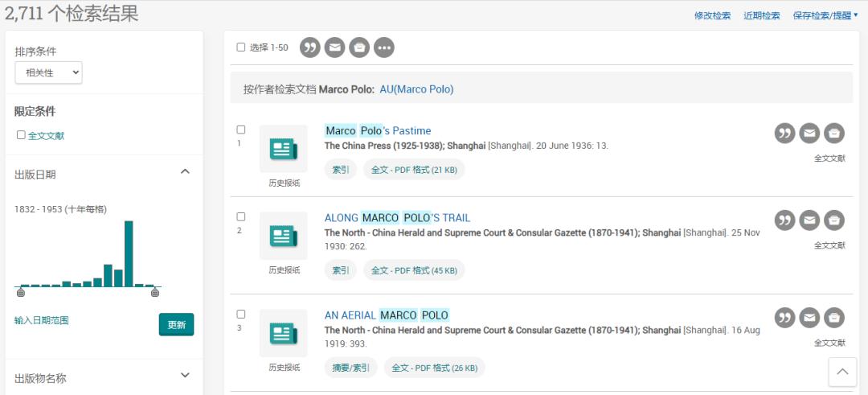Grab the right date range slider handle
Screen dimensions: 868x395
click(155, 292)
